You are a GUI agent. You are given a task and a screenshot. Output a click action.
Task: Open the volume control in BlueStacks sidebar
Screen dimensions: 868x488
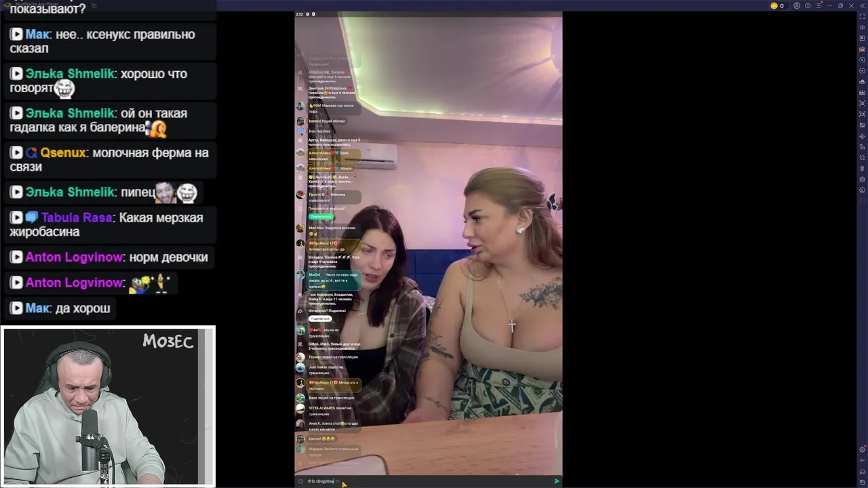coord(863,28)
